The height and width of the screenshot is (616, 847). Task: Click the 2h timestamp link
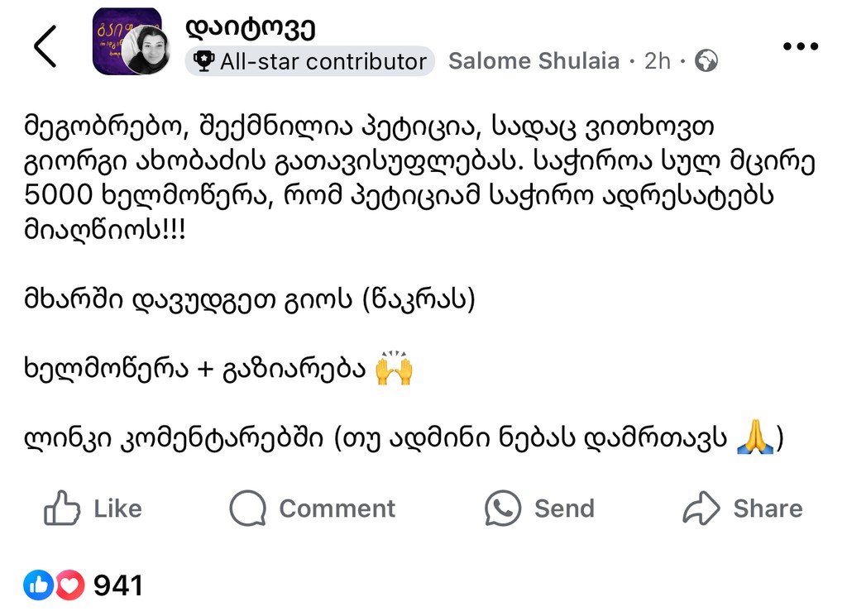[x=658, y=60]
